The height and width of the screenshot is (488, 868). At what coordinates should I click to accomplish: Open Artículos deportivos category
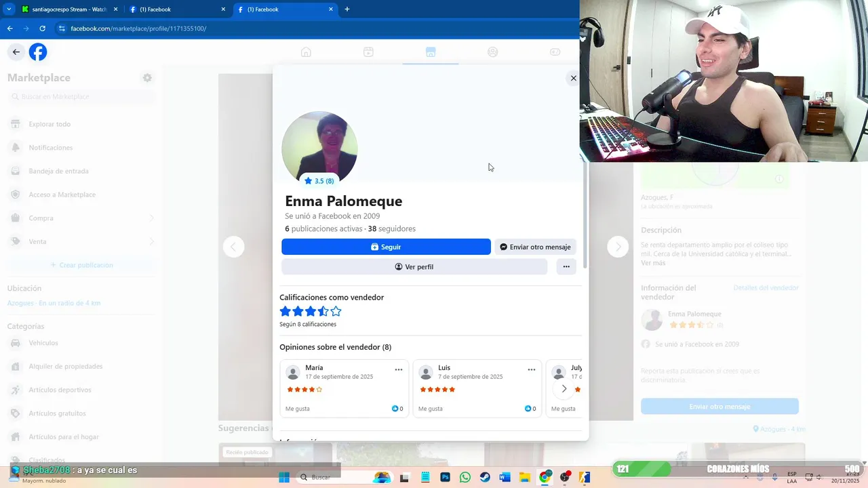coord(81,390)
